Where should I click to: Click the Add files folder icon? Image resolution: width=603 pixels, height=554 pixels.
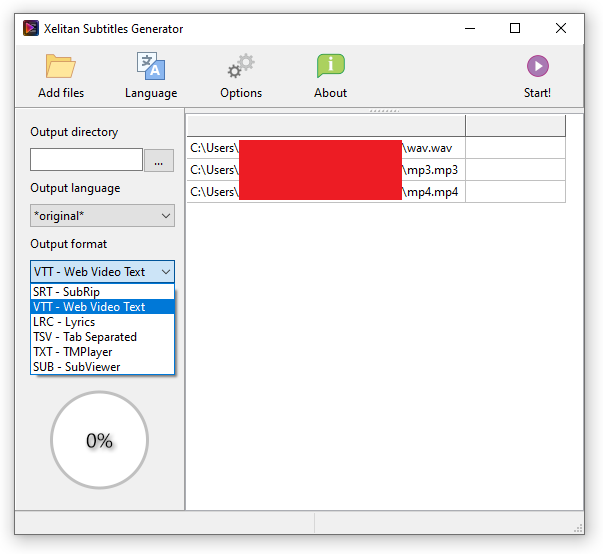pyautogui.click(x=60, y=67)
